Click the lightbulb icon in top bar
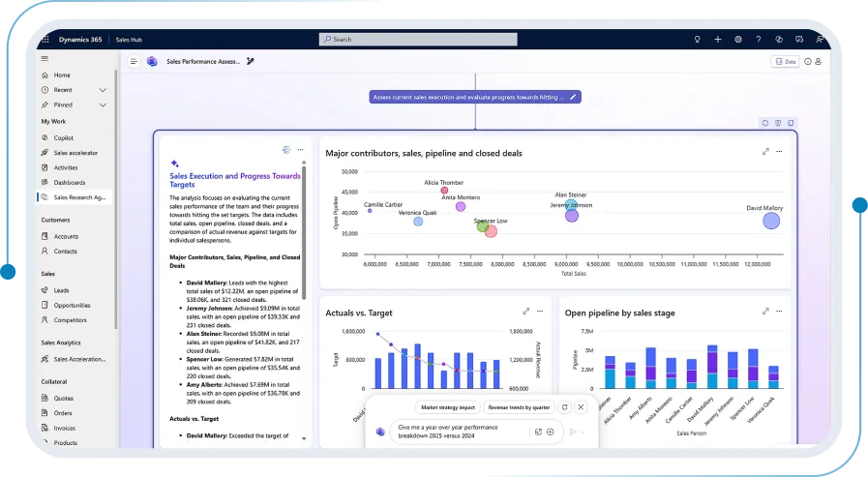The image size is (868, 477). tap(697, 40)
